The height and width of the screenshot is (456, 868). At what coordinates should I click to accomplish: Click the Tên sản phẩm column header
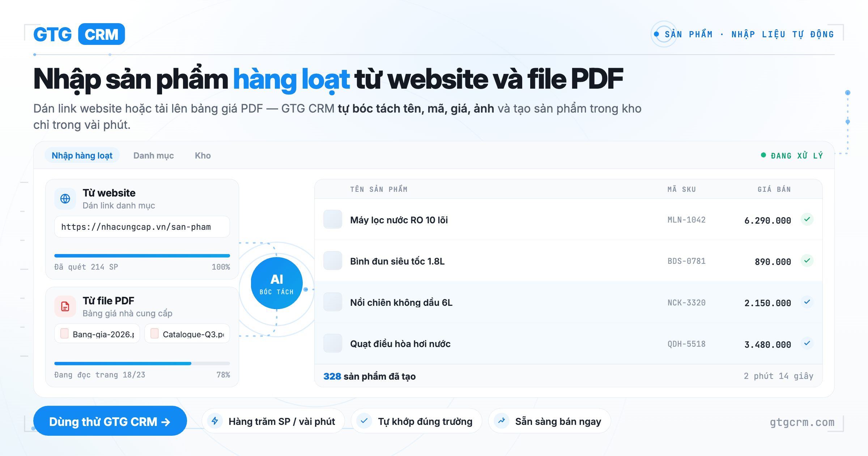click(379, 189)
